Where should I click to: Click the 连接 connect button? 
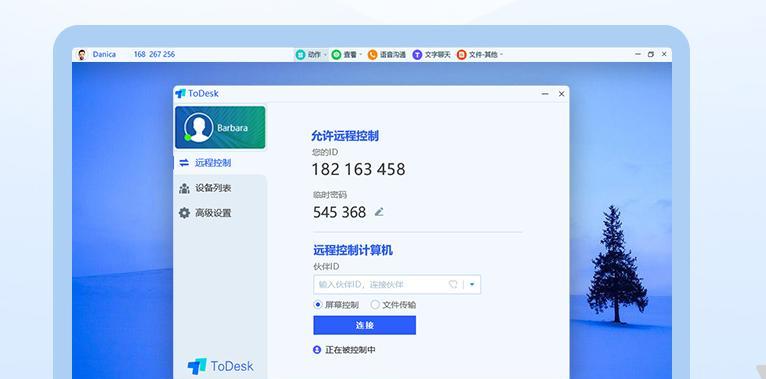click(x=364, y=325)
